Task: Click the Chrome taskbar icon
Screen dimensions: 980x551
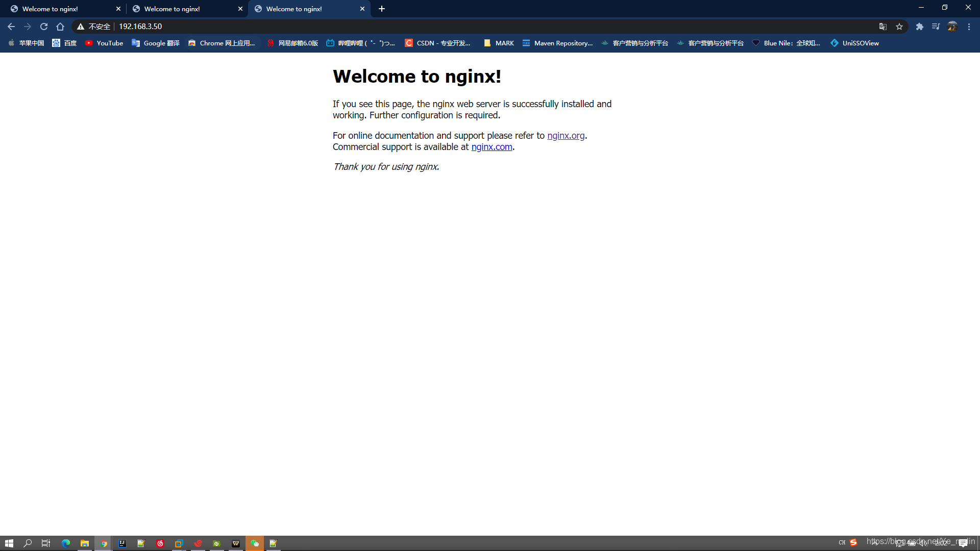Action: 104,543
